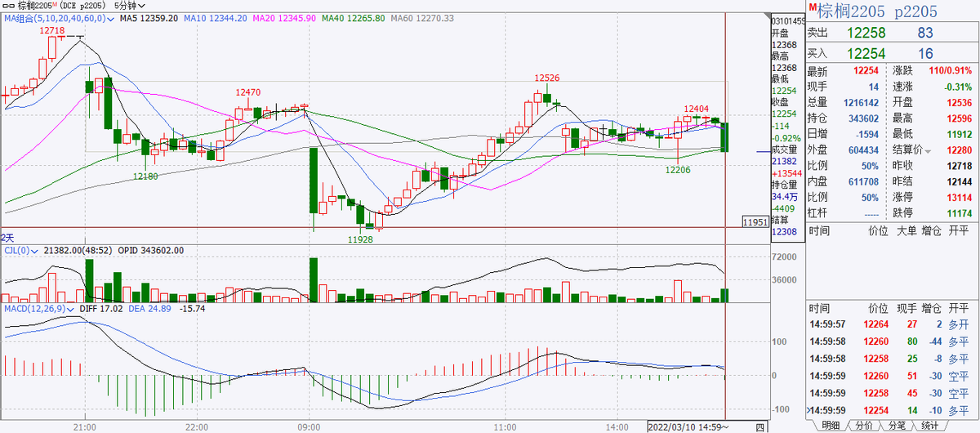Click the 卖出 price 12258

point(866,33)
